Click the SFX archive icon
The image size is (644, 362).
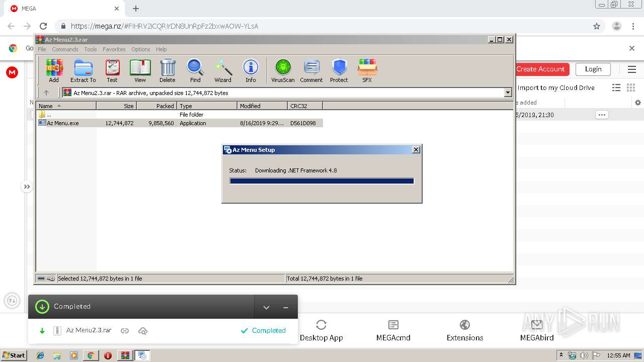[367, 70]
